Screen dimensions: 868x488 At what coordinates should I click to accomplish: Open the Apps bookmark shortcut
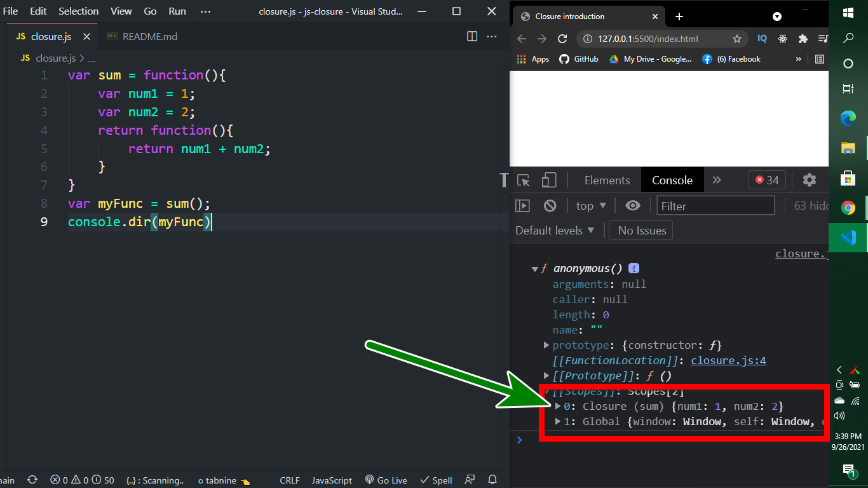533,59
